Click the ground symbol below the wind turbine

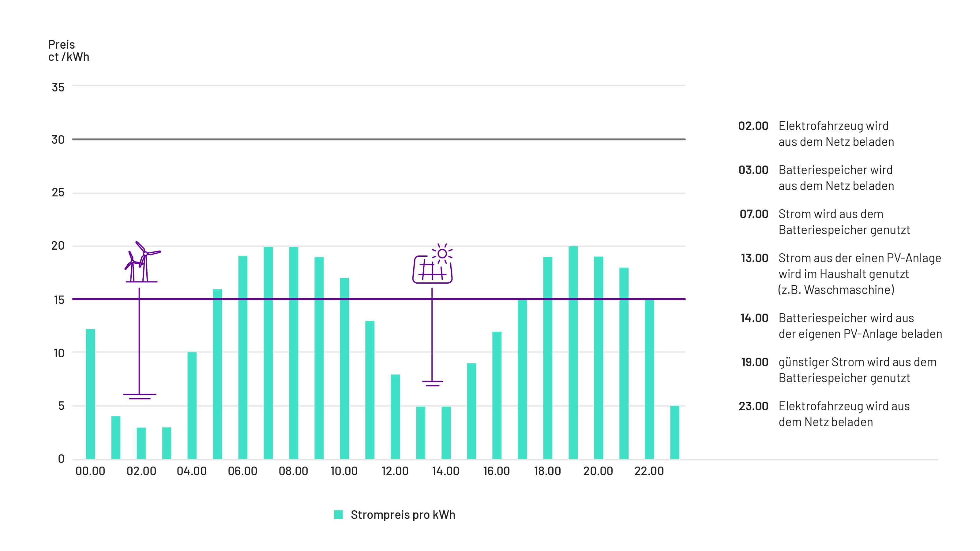click(x=140, y=396)
